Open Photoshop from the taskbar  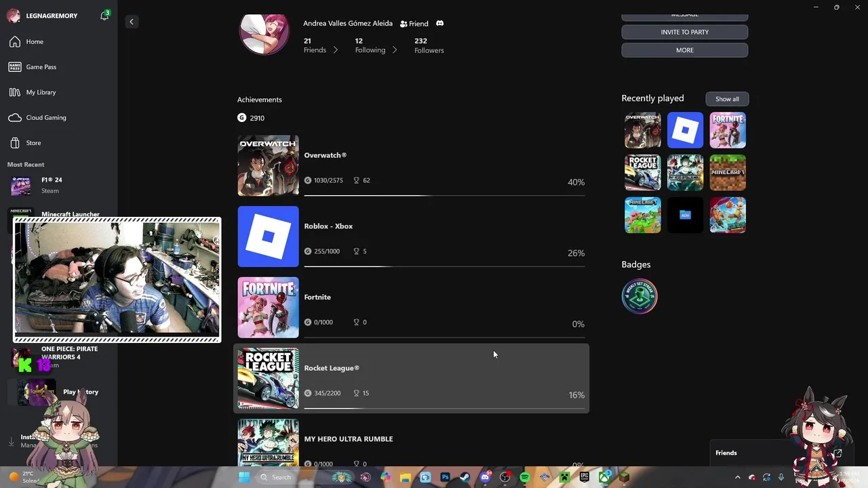click(445, 477)
